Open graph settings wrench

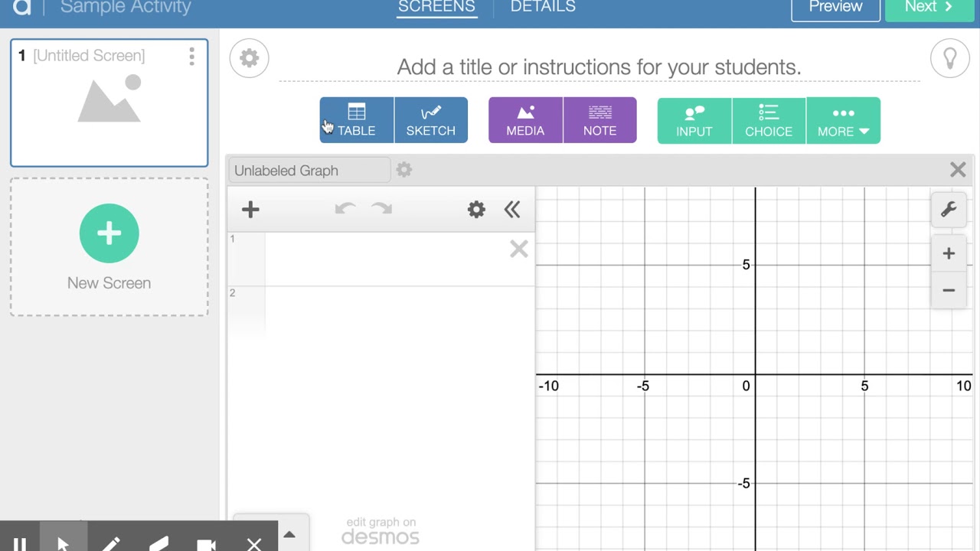[x=949, y=210]
